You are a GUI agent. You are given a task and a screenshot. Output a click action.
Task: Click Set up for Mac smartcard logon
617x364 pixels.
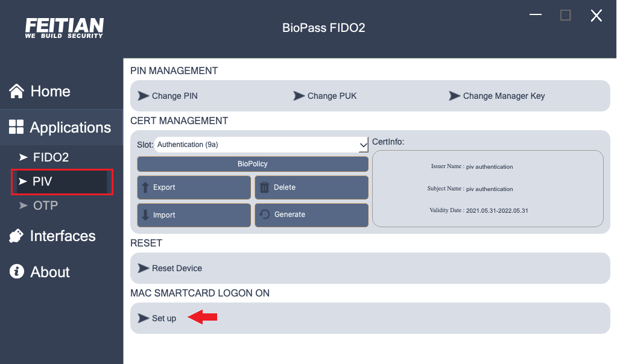point(164,318)
